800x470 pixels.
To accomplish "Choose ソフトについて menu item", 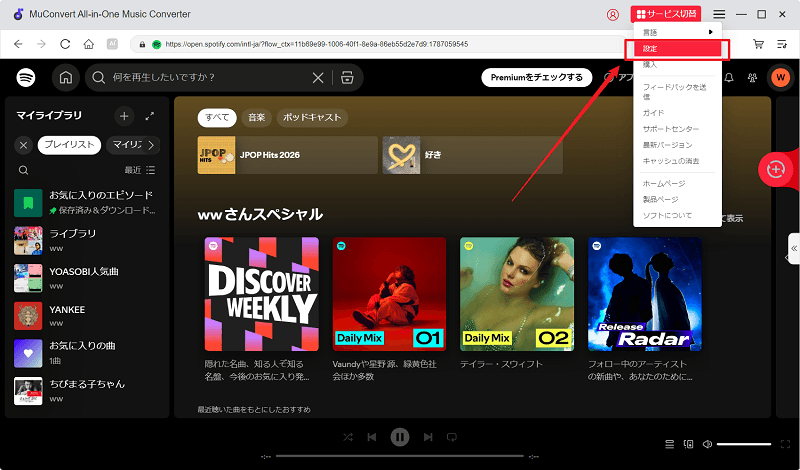I will click(x=677, y=215).
